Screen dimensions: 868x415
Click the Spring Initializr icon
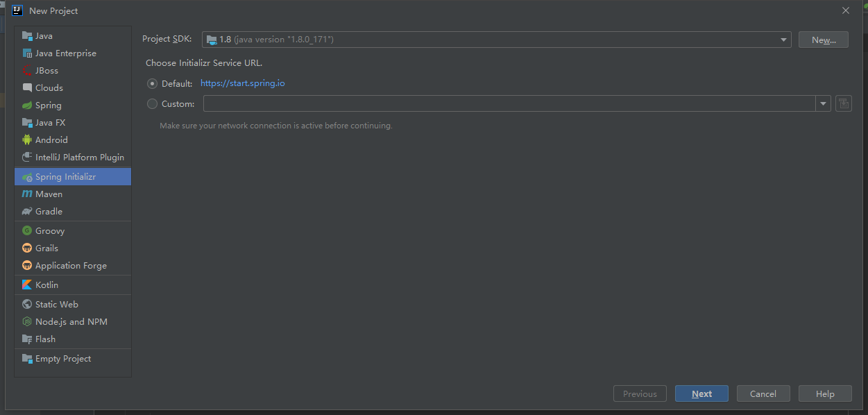(27, 177)
